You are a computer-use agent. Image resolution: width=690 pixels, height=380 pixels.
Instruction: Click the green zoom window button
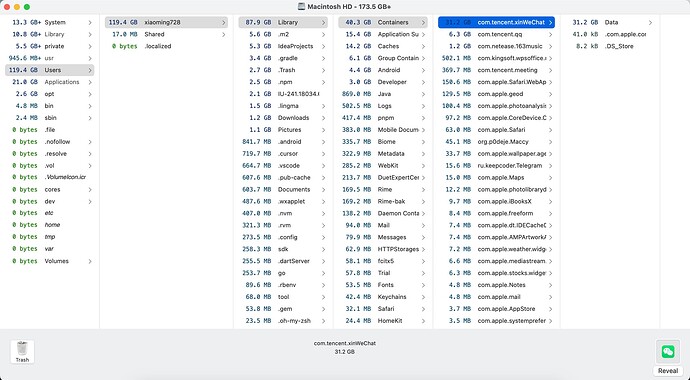[x=27, y=7]
